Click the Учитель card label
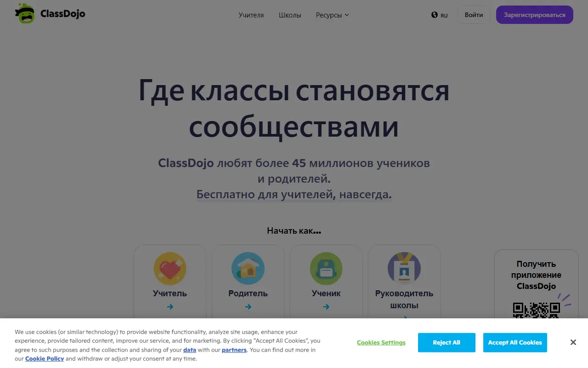This screenshot has height=368, width=588. click(170, 293)
